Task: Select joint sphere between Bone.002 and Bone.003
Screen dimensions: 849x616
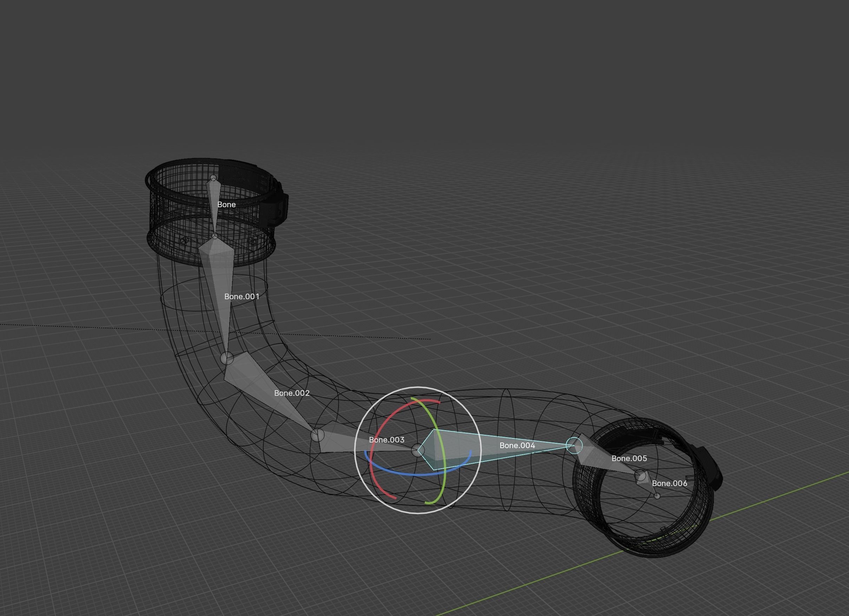Action: pos(317,435)
